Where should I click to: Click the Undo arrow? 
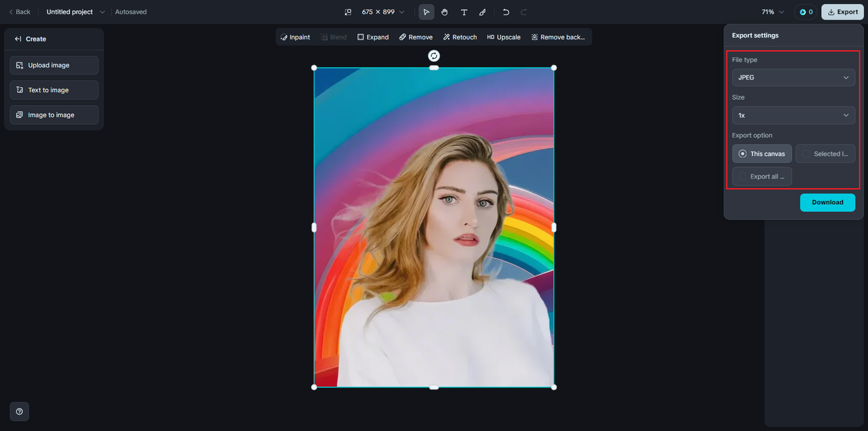(x=506, y=12)
